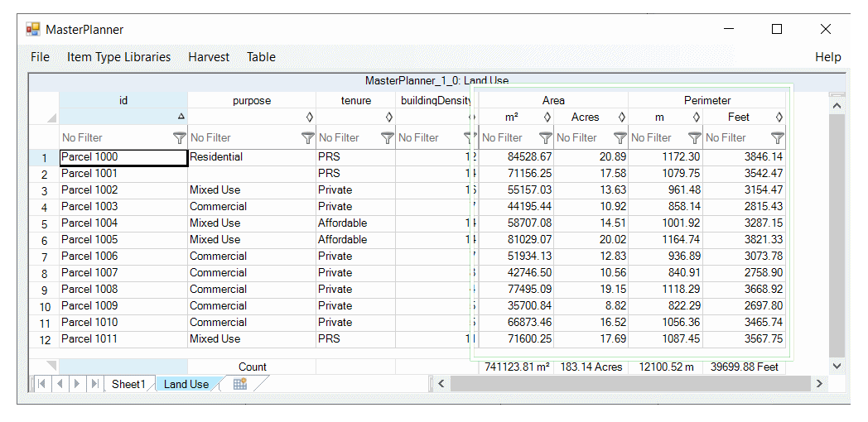Image resolution: width=868 pixels, height=422 pixels.
Task: Open the Item Type Libraries menu
Action: tap(119, 57)
